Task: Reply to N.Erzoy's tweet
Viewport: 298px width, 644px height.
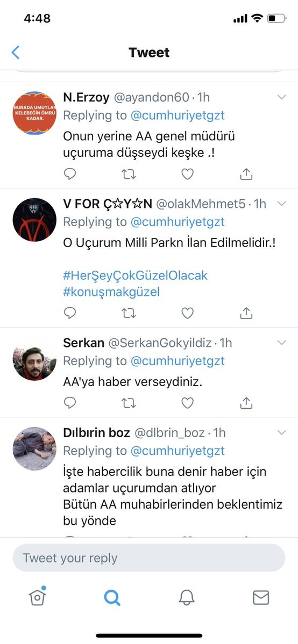Action: click(70, 174)
